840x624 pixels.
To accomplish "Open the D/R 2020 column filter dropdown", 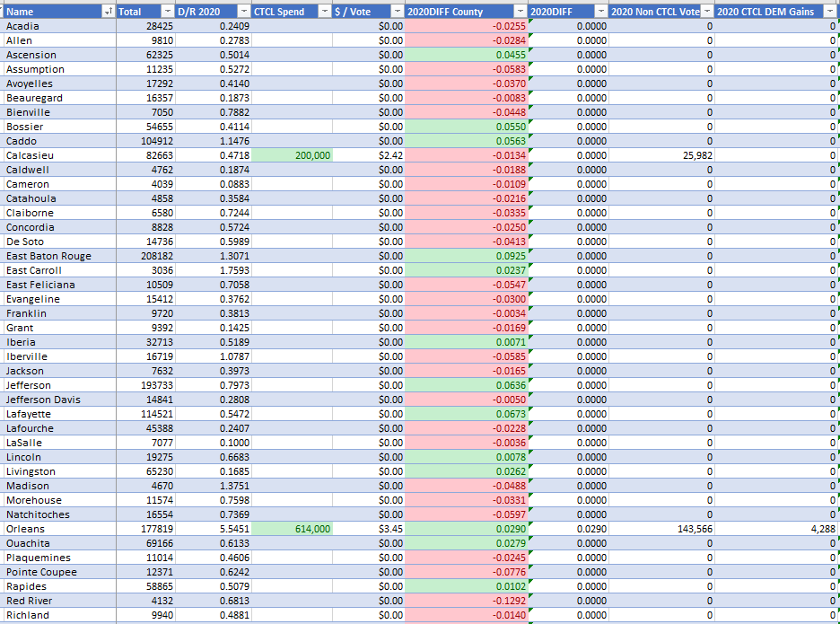I will (x=244, y=12).
